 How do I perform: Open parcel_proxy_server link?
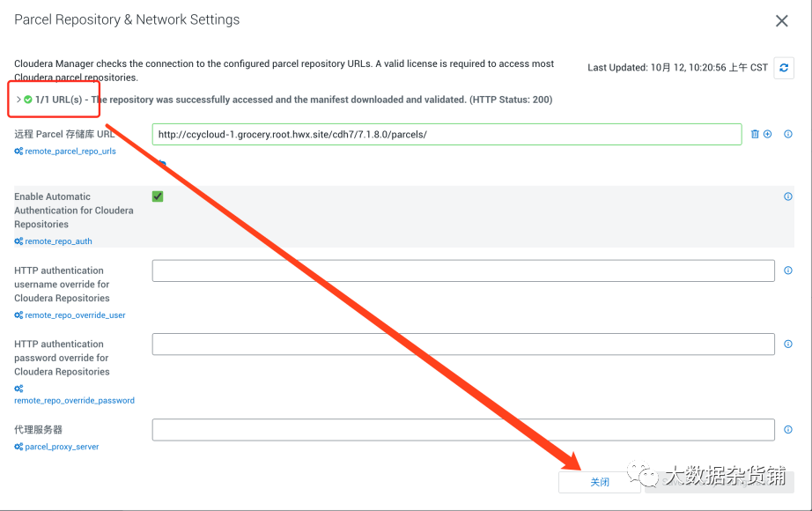(x=62, y=447)
